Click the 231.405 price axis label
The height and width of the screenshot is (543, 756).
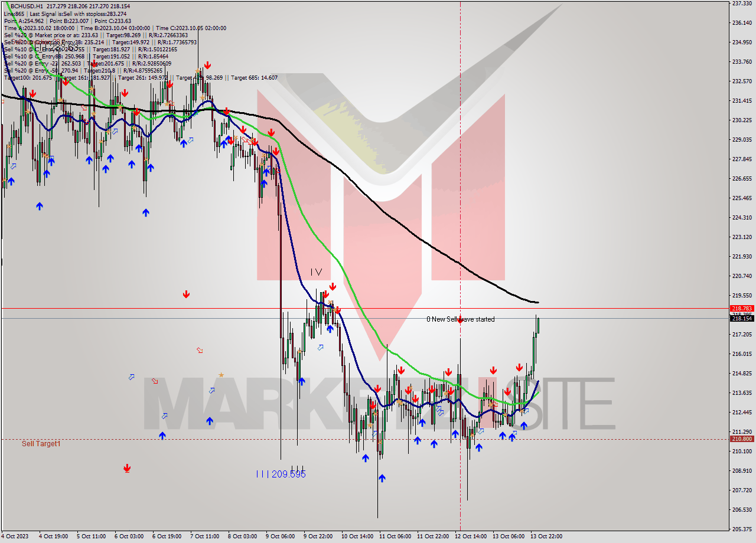(742, 101)
